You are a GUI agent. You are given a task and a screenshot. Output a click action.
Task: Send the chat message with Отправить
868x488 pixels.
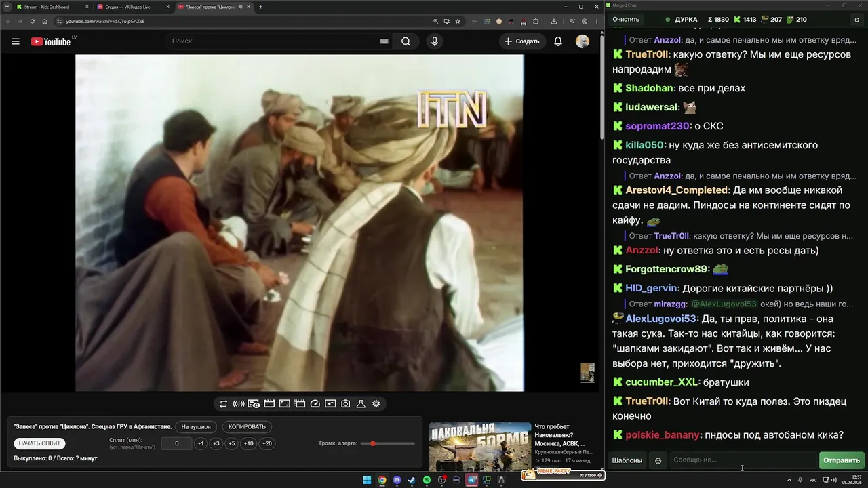coord(842,460)
